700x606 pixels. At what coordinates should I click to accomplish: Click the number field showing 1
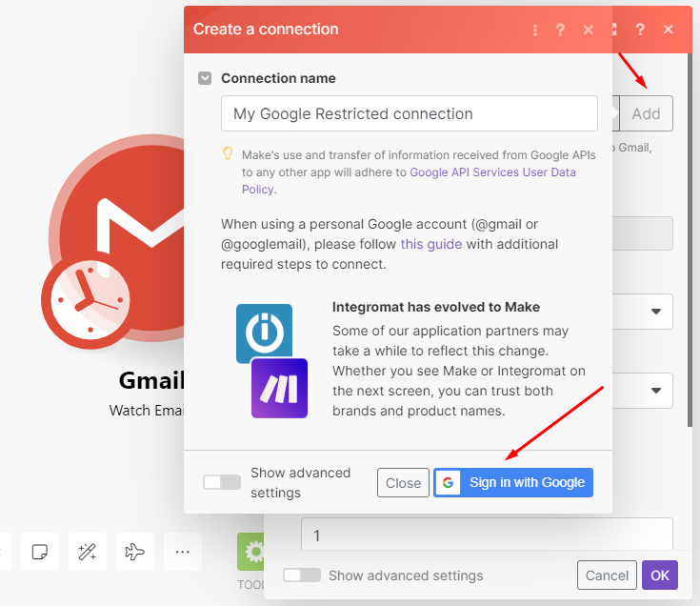487,535
